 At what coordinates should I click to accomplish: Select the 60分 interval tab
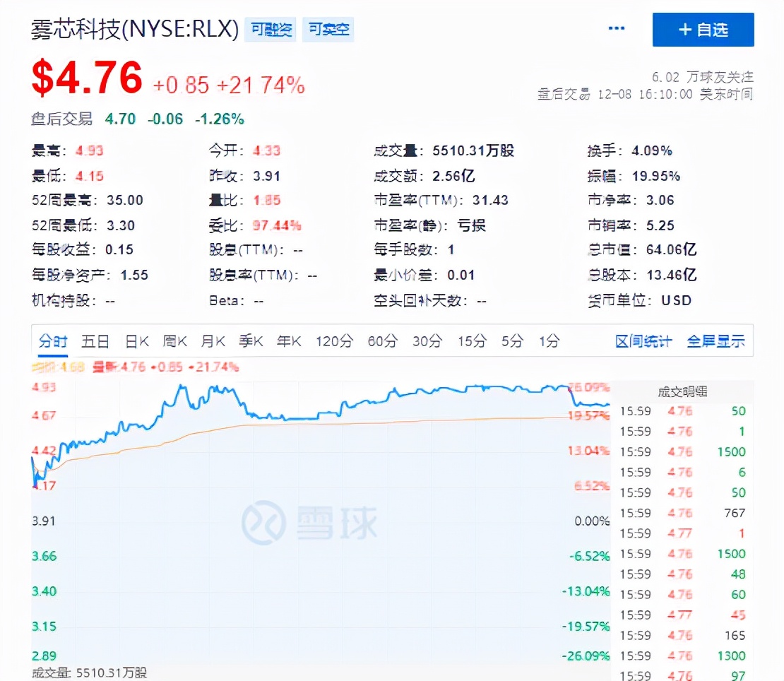coord(383,341)
